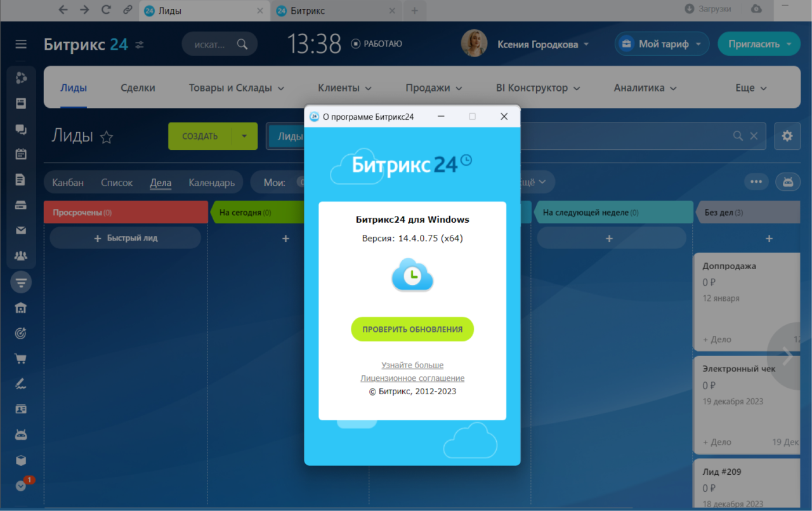The image size is (812, 511).
Task: Expand the СОЗДАТЬ button dropdown arrow
Action: (x=244, y=136)
